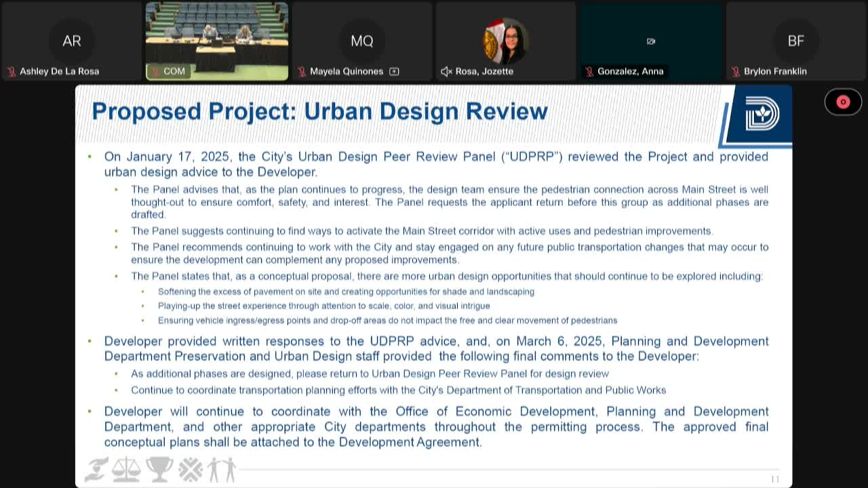Open Rosa, Jozette's profile photo

pyautogui.click(x=505, y=41)
